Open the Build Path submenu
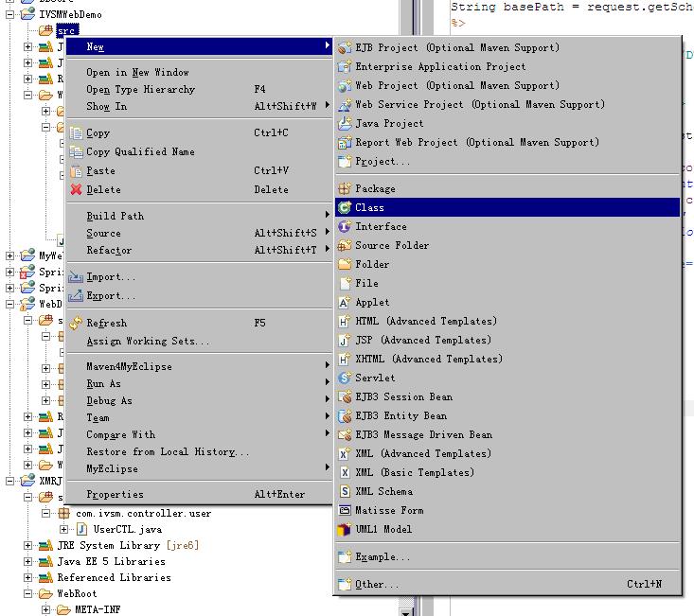The width and height of the screenshot is (694, 616). click(x=200, y=217)
